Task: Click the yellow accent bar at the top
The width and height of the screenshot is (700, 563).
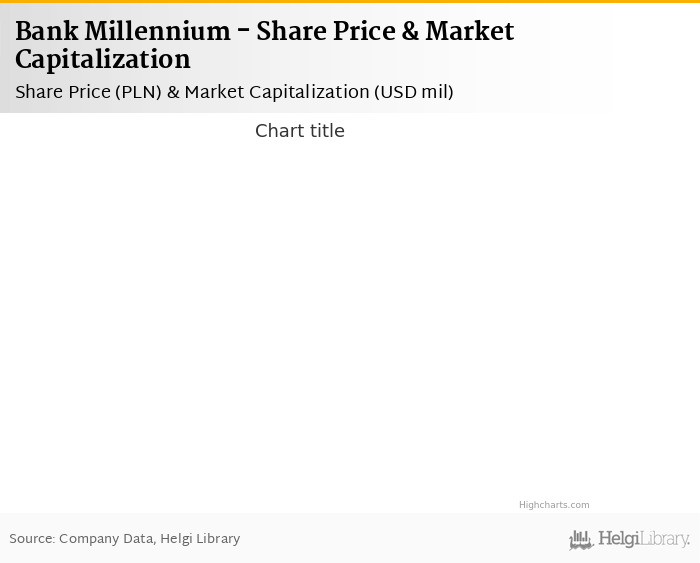Action: coord(350,1)
